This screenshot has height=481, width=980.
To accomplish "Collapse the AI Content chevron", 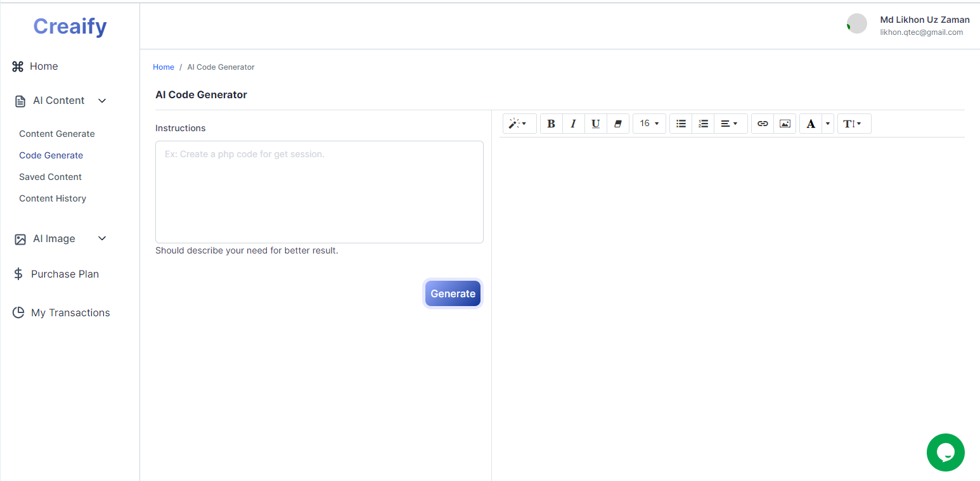I will [x=102, y=101].
